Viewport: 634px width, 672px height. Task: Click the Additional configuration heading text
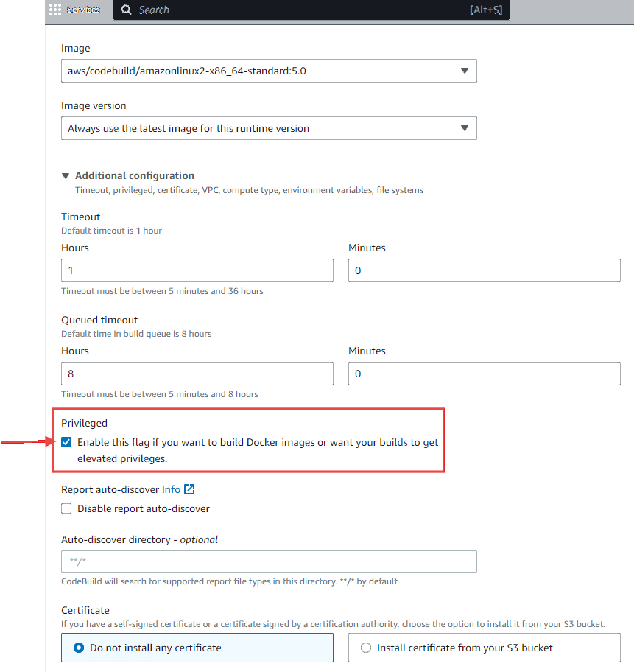click(x=135, y=175)
